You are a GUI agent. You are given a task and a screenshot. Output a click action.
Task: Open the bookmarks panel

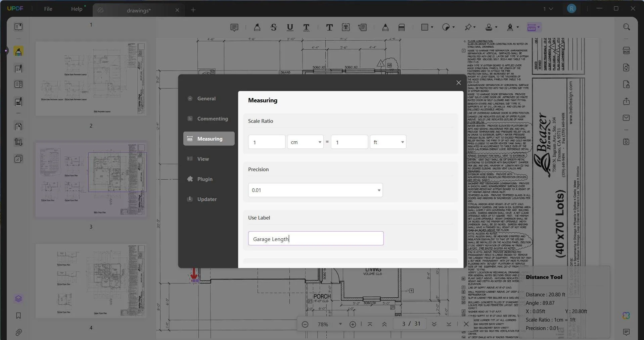(x=18, y=315)
